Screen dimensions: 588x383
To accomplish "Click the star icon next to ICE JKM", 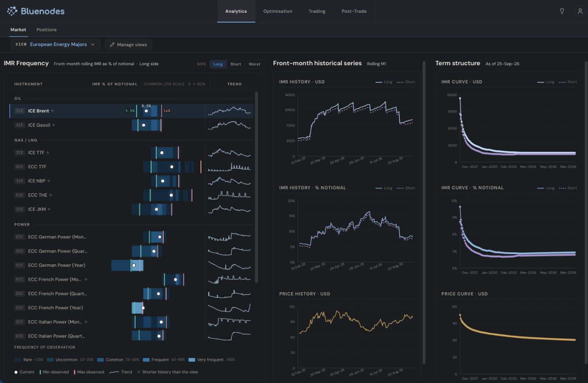I will (49, 209).
